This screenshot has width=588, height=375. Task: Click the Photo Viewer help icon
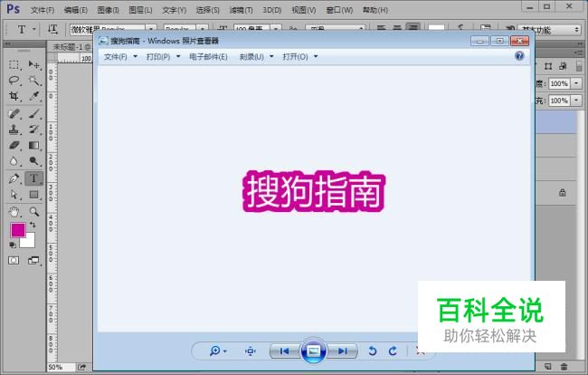point(519,56)
